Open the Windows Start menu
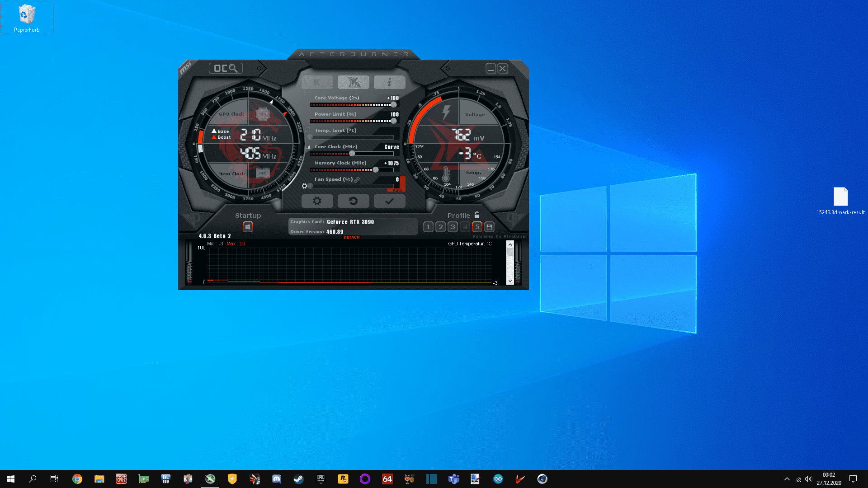The image size is (868, 488). point(11,479)
